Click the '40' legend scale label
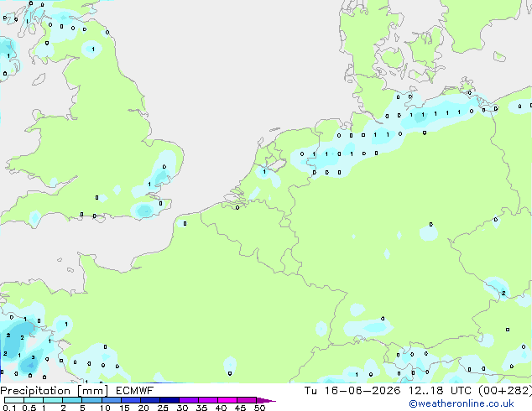 [221, 408]
